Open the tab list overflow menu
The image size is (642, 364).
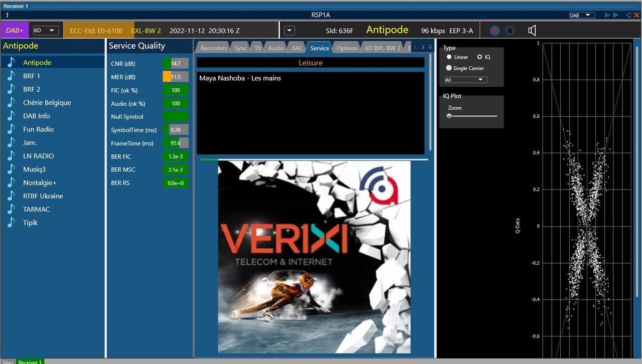tap(430, 47)
